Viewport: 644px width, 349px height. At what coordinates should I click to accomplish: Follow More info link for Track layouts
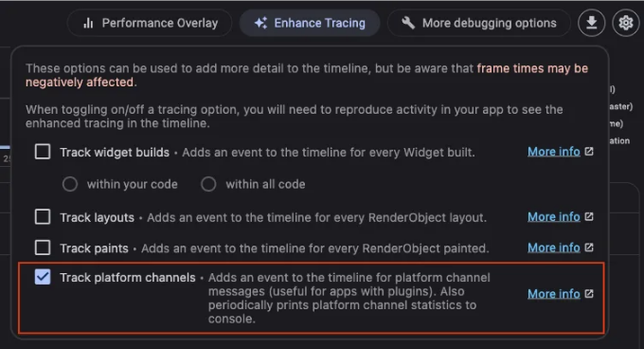[x=554, y=216]
